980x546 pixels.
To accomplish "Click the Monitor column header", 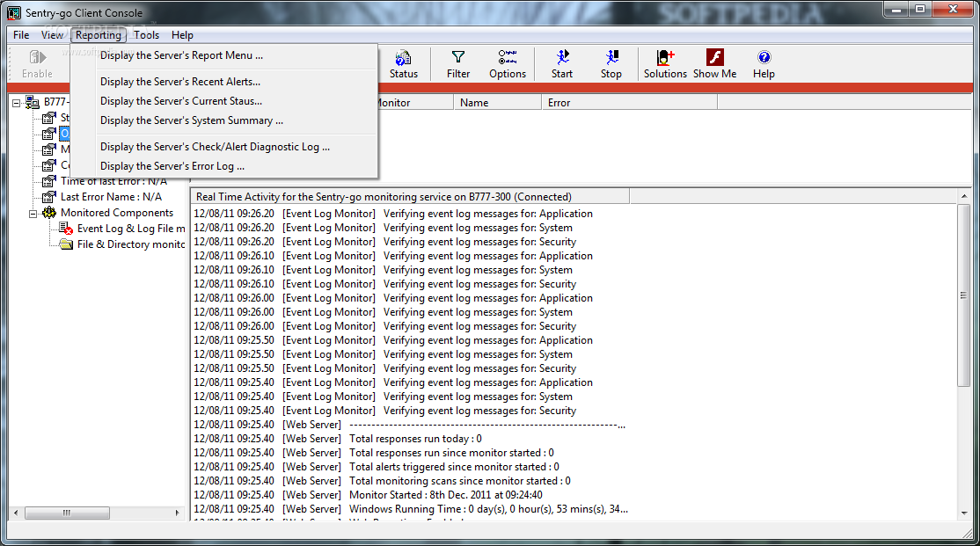I will 415,103.
